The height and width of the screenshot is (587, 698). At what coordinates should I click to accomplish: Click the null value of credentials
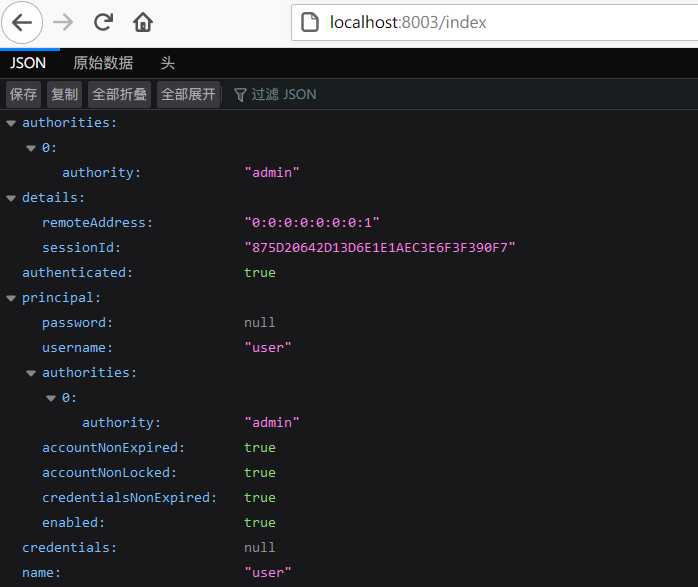click(260, 547)
